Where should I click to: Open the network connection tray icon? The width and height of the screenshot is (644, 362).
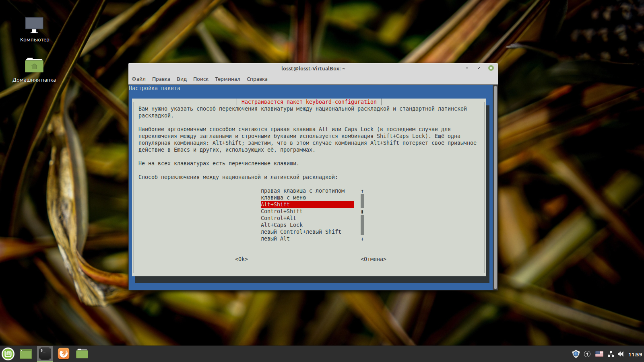(x=611, y=354)
